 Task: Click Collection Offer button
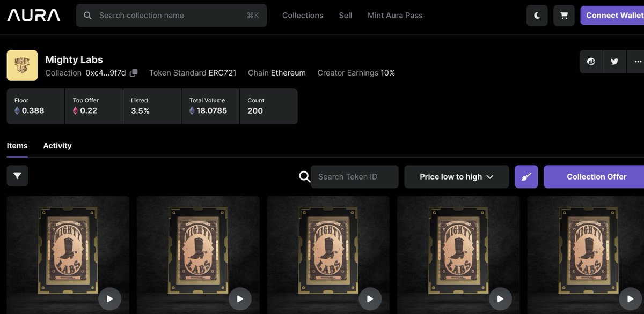[x=594, y=177]
